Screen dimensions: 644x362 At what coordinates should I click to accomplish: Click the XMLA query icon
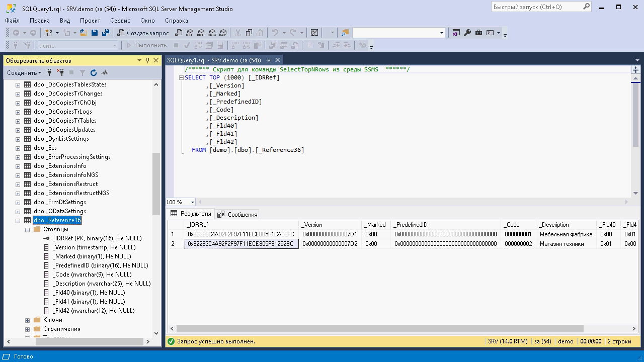tap(211, 33)
